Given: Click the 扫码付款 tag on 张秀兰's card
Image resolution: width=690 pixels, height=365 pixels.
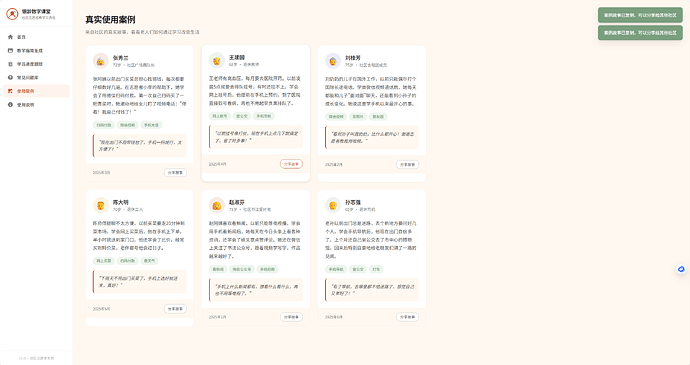Looking at the screenshot, I should [104, 125].
